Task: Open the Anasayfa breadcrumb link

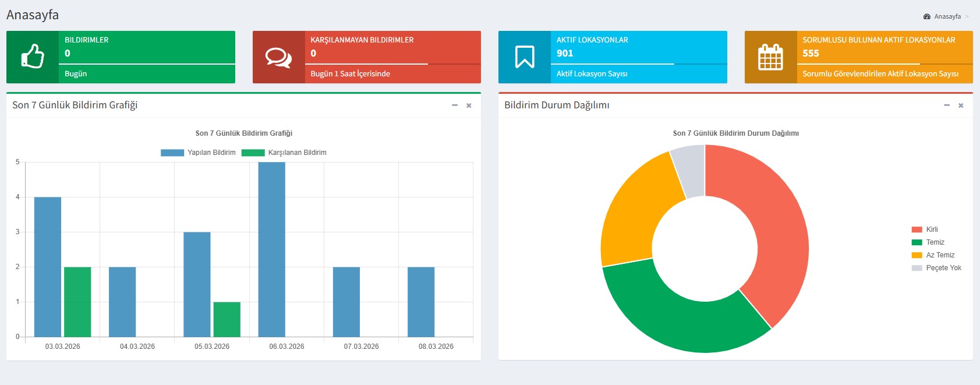Action: 947,16
